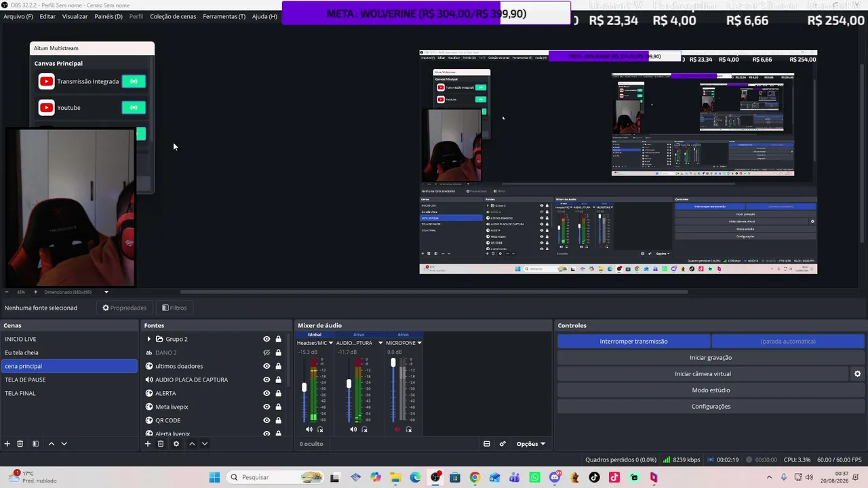Hide the Meta livepix source
The width and height of the screenshot is (868, 488).
(267, 407)
